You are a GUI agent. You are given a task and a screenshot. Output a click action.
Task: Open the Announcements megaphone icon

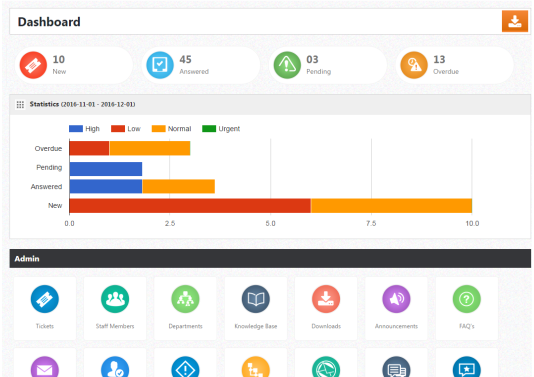(x=396, y=299)
